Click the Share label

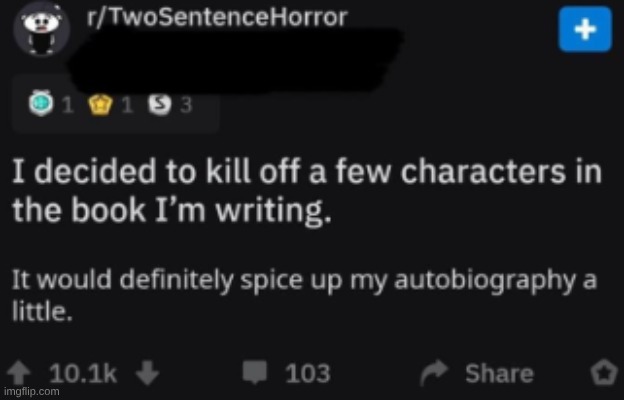pyautogui.click(x=499, y=373)
